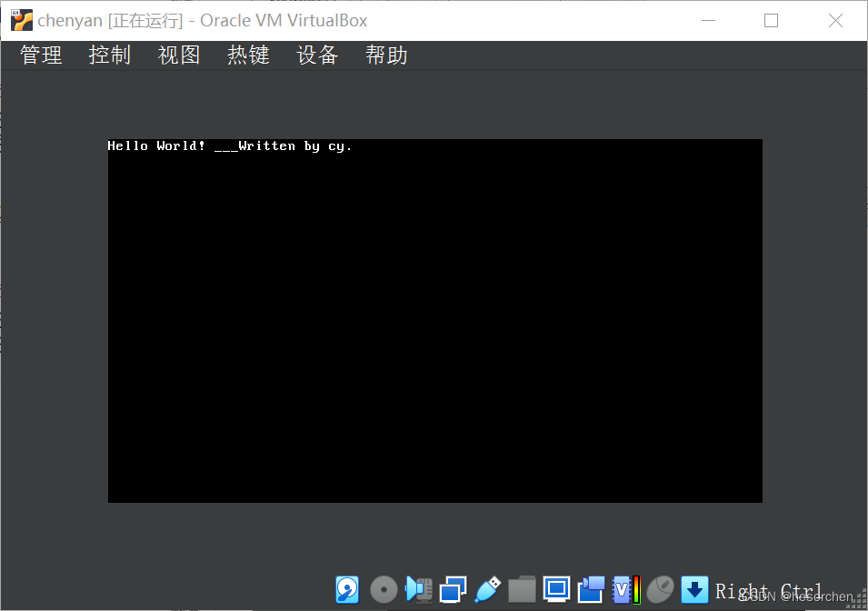Maximize the VirtualBox window
The height and width of the screenshot is (611, 868).
tap(771, 21)
